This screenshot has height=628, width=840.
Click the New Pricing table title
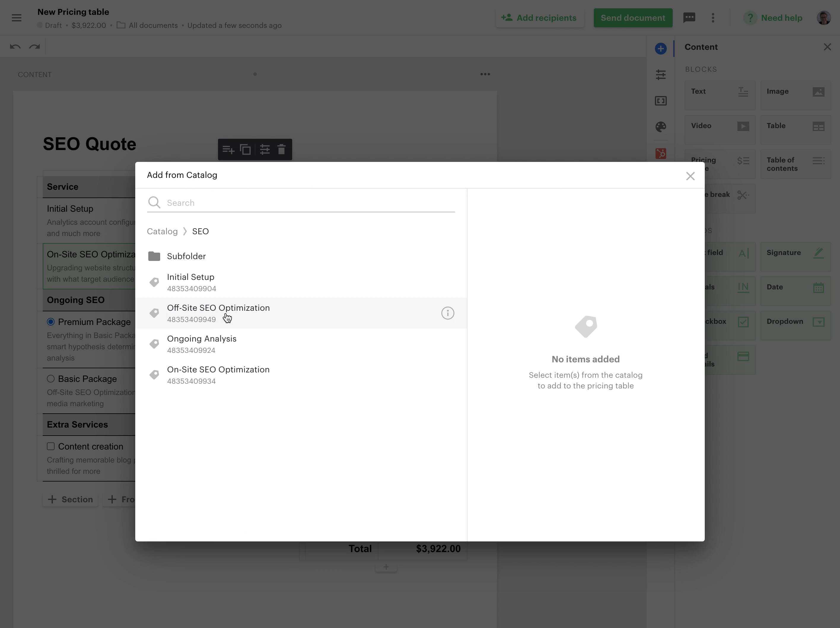point(73,12)
